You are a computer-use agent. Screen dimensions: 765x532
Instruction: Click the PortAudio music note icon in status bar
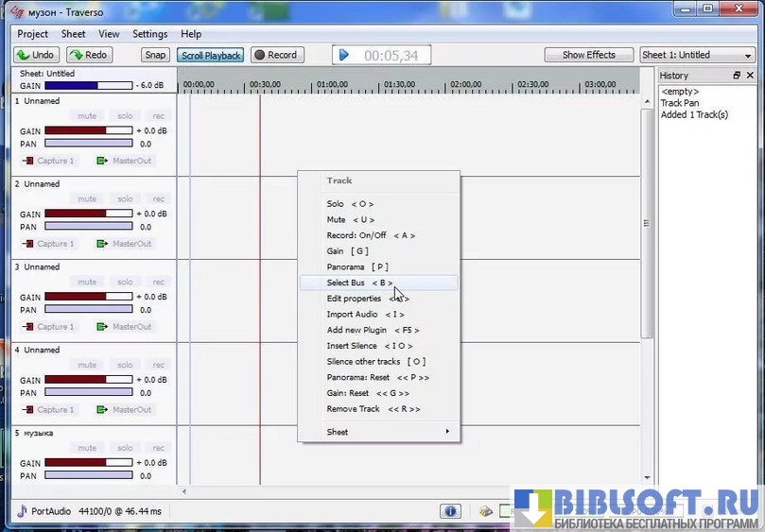(22, 511)
